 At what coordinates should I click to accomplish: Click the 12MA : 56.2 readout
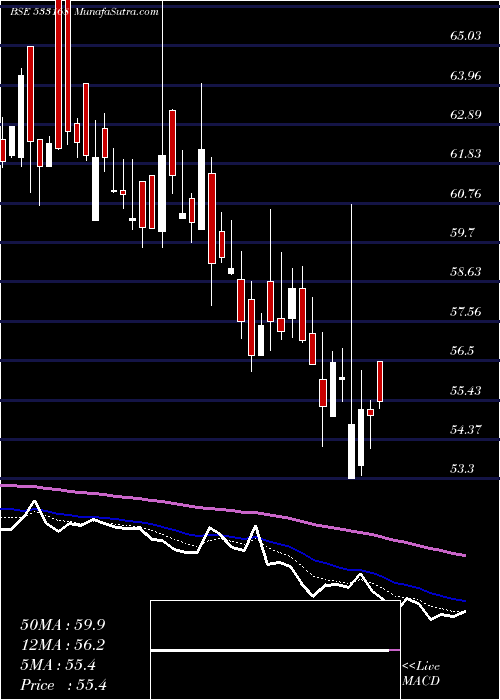tap(62, 645)
